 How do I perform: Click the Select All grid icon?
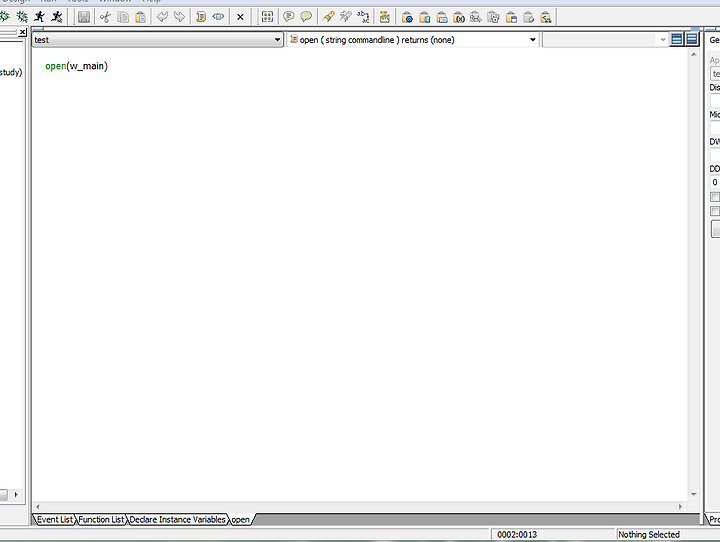click(x=267, y=17)
